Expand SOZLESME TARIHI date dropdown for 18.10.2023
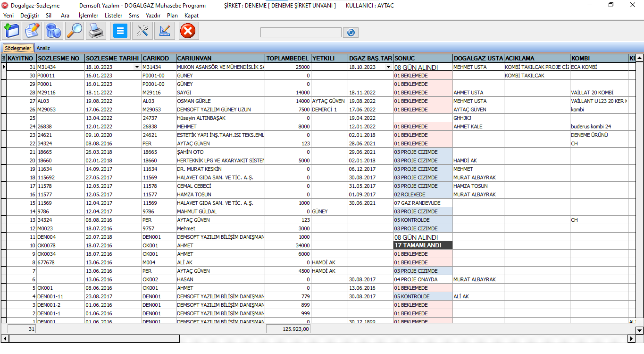The width and height of the screenshot is (644, 354). [137, 67]
